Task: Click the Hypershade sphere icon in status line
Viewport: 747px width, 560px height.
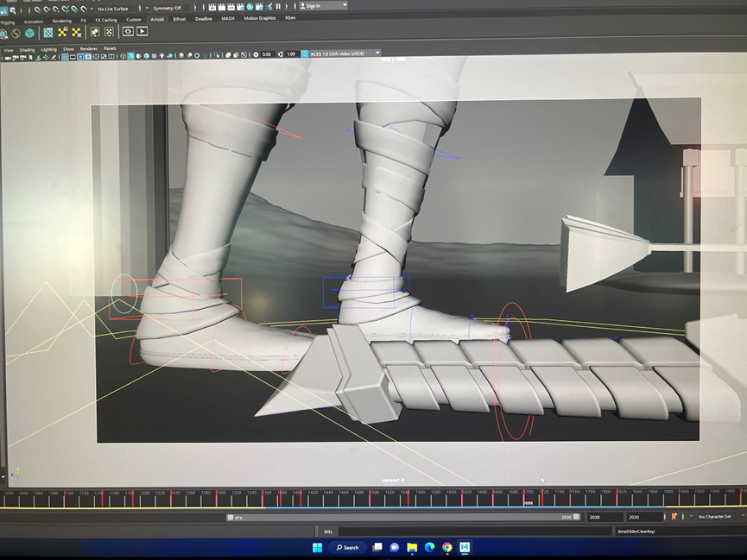Action: click(x=250, y=7)
